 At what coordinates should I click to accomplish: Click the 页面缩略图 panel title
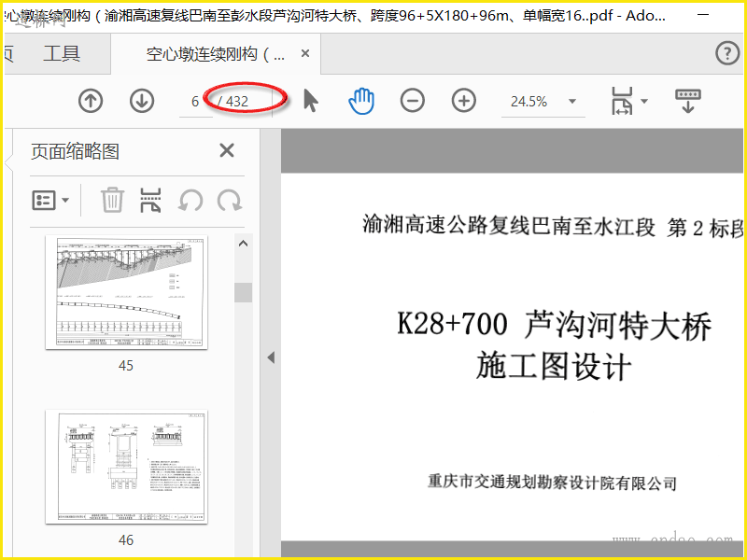[x=75, y=151]
